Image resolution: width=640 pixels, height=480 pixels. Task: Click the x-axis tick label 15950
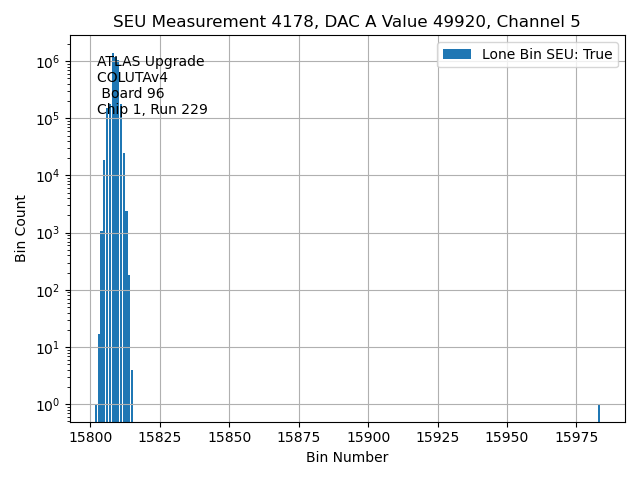point(507,437)
